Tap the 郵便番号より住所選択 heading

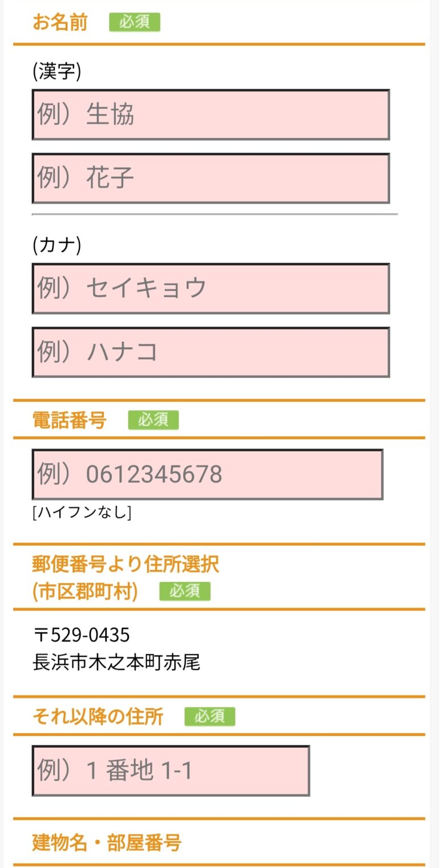coord(126,564)
